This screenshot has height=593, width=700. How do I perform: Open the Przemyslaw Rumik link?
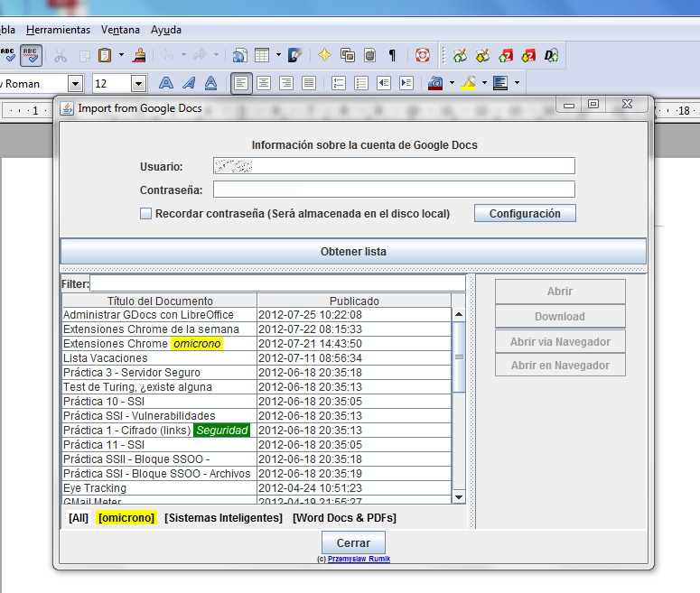(359, 559)
